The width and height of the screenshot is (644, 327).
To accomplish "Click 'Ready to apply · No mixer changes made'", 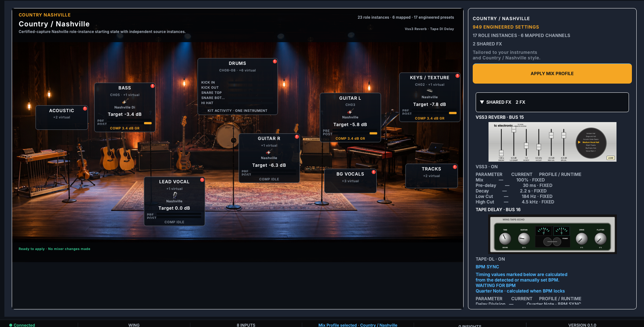I will click(x=54, y=249).
